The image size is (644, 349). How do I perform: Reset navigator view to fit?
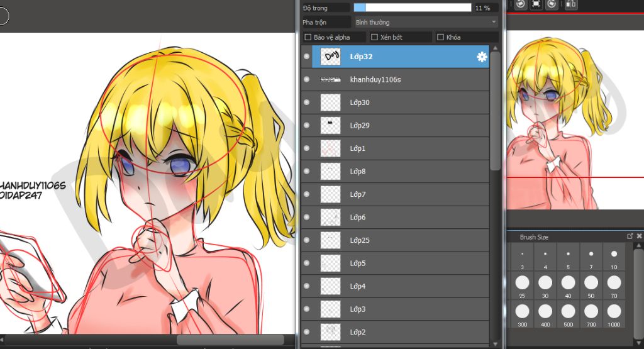click(x=536, y=4)
